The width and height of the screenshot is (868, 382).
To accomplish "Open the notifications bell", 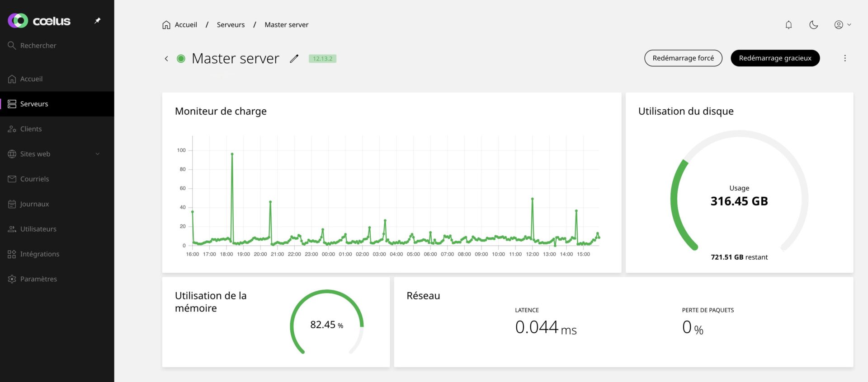I will [788, 25].
